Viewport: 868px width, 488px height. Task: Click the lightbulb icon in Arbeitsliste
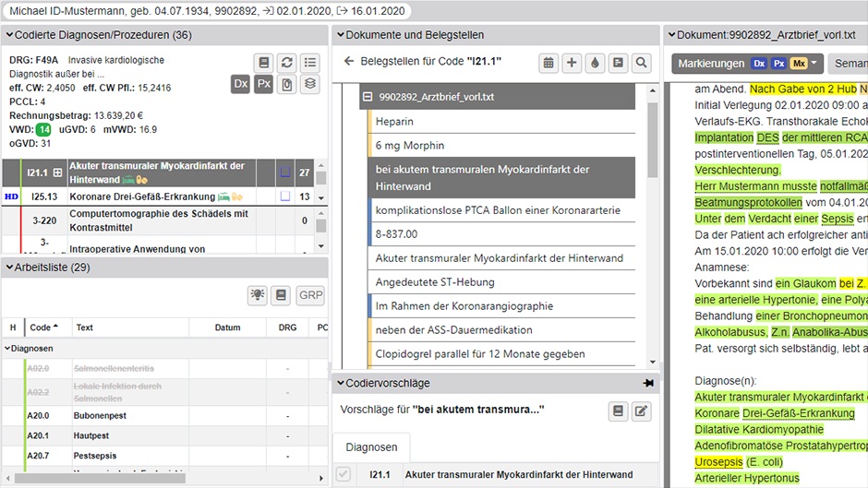pos(259,295)
